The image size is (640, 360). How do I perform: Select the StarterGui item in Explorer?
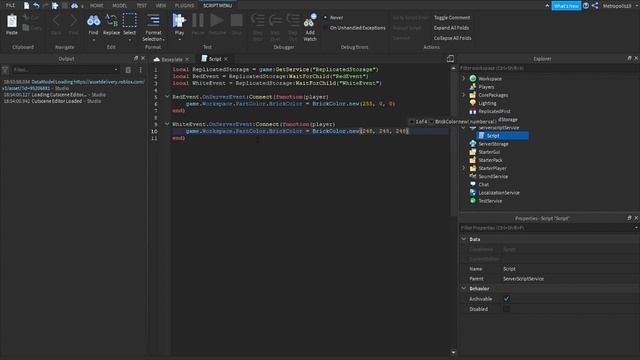[489, 152]
